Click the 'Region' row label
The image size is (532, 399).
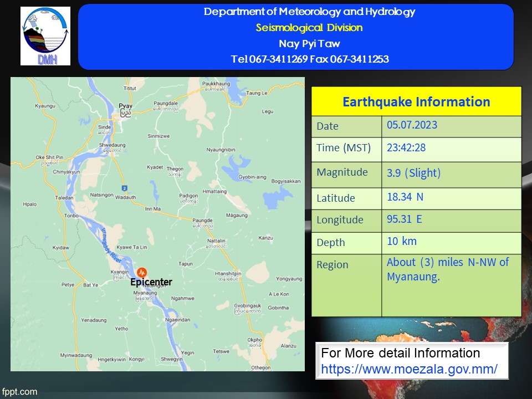coord(332,265)
